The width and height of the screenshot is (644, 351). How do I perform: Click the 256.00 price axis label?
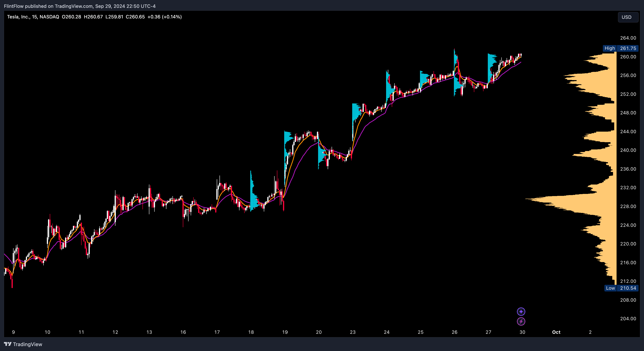[x=628, y=75]
